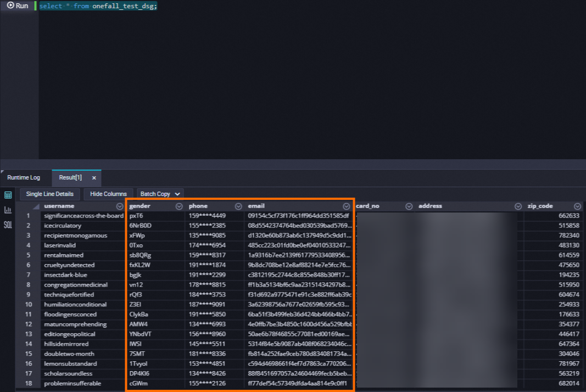Open the phone column filter menu
The width and height of the screenshot is (586, 392).
point(238,206)
